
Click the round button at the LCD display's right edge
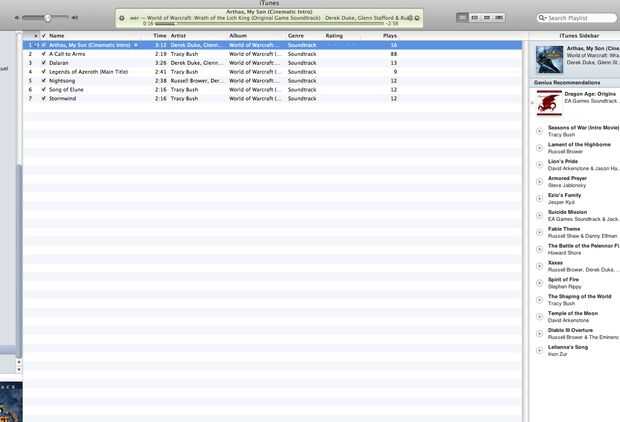pos(417,18)
